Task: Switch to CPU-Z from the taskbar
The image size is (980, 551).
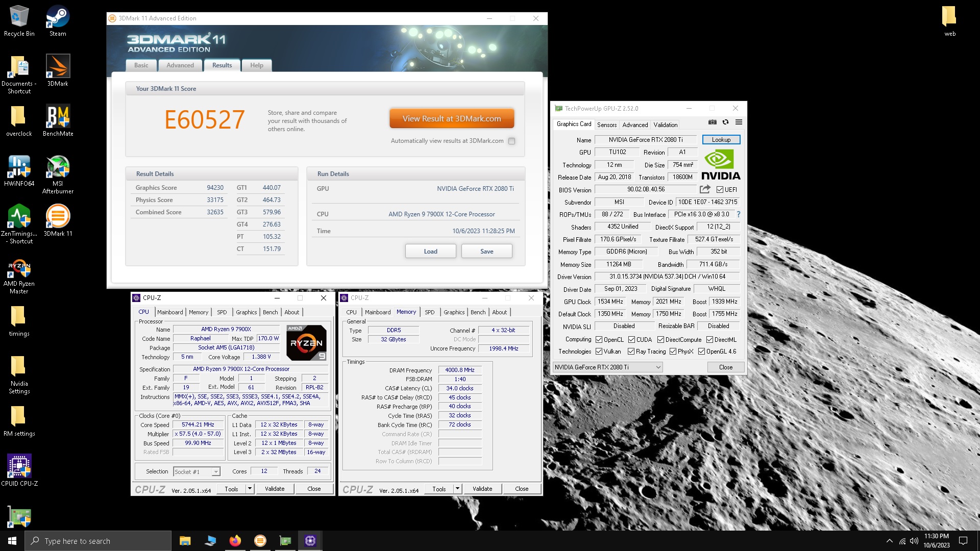Action: pos(310,541)
